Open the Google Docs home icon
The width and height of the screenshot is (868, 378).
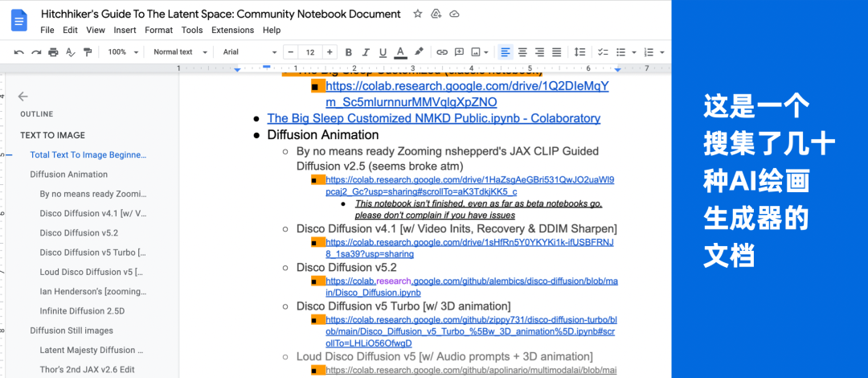(x=19, y=21)
